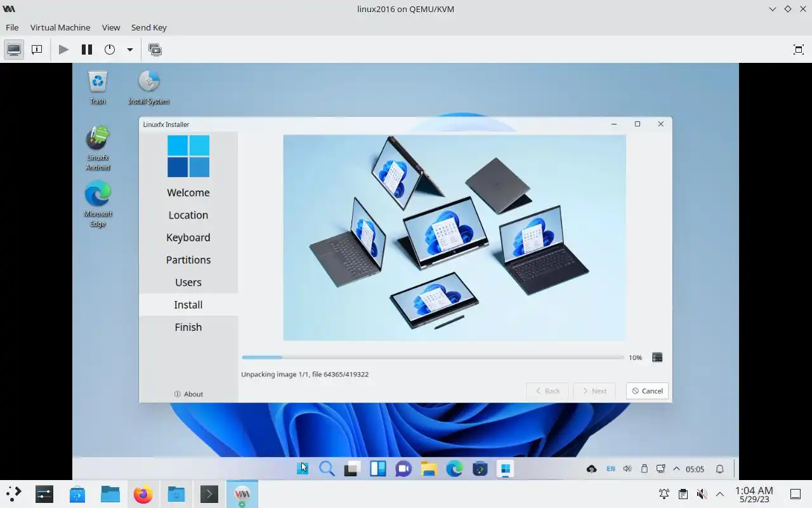Select the Install step in installer
Viewport: 812px width, 508px height.
pos(188,305)
